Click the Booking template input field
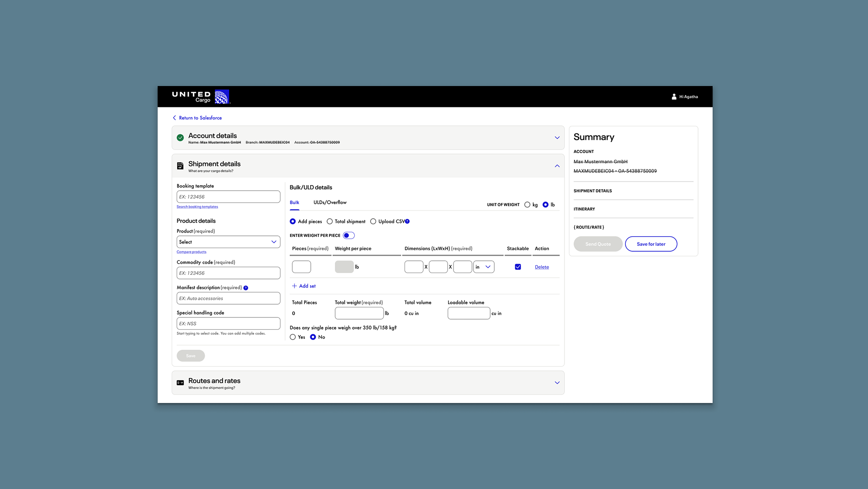This screenshot has height=489, width=868. click(228, 197)
